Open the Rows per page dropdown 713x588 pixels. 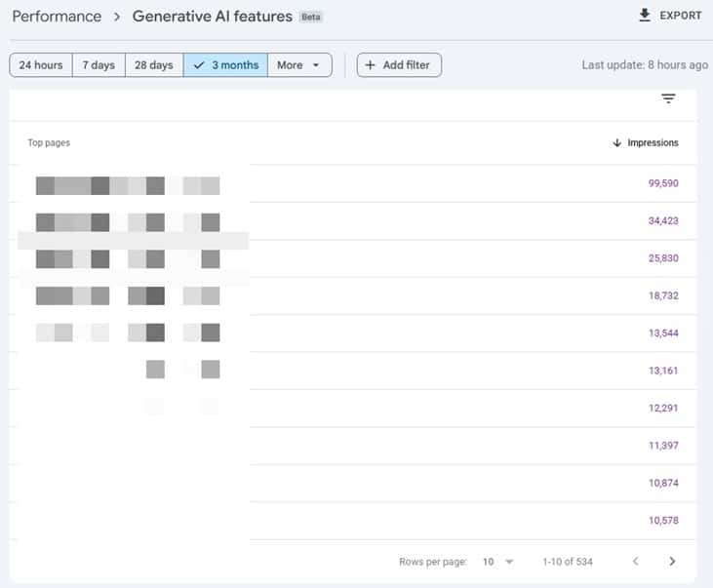(497, 562)
